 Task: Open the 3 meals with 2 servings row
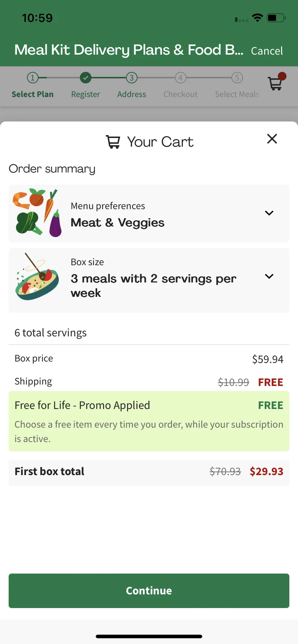point(149,280)
